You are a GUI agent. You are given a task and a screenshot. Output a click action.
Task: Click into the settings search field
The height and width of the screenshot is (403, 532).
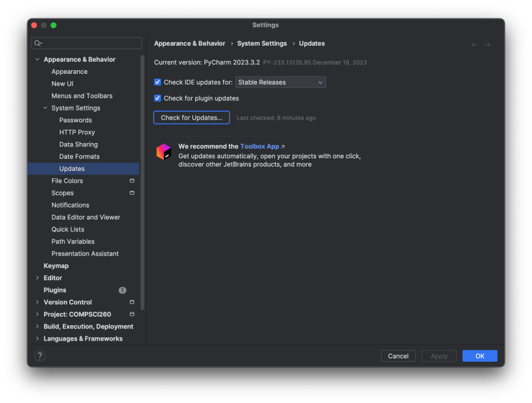point(87,43)
